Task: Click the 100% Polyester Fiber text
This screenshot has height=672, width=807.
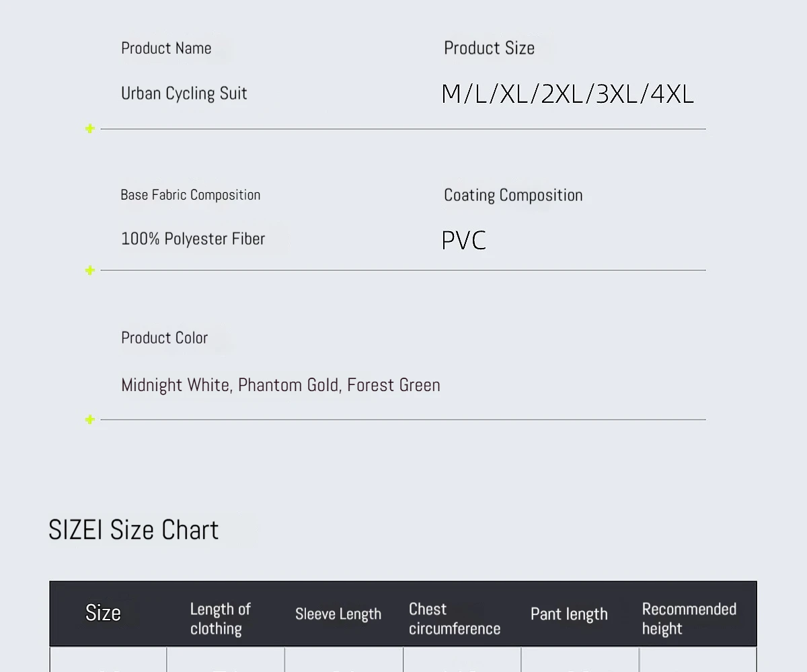Action: click(x=193, y=239)
